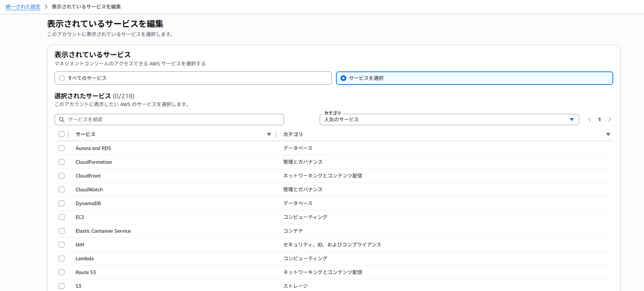Check the CloudFront checkbox
This screenshot has width=644, height=291.
pos(62,176)
